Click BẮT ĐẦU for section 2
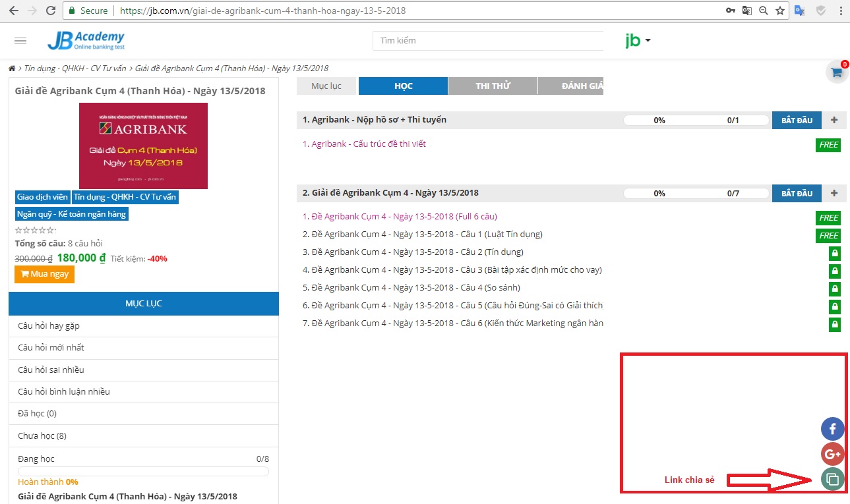The height and width of the screenshot is (504, 850). [797, 193]
